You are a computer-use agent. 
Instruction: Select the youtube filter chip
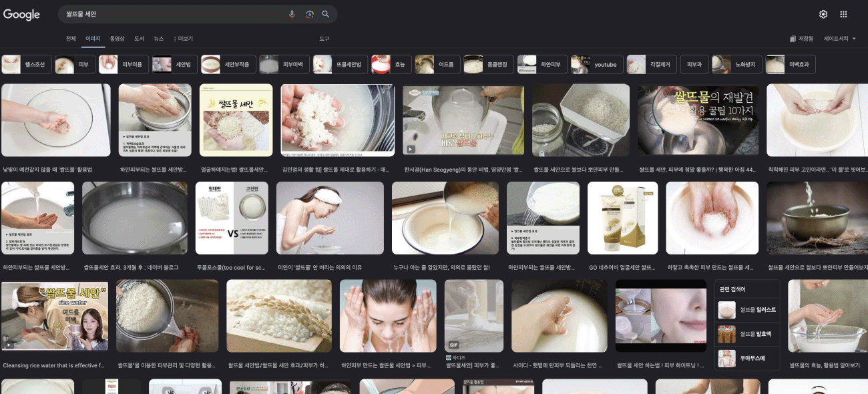(x=598, y=65)
